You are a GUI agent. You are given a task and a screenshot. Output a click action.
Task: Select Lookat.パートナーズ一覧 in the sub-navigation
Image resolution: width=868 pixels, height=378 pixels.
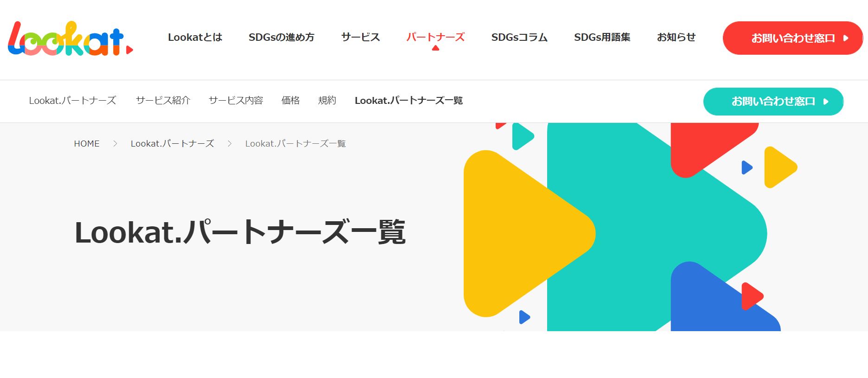point(408,100)
